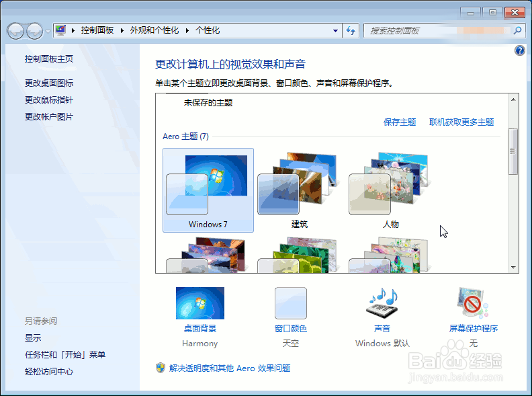
Task: Click the theme list scrollbar thumb
Action: click(513, 151)
